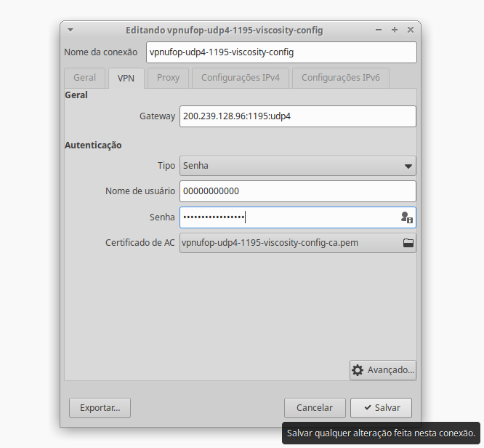Switch to Configurações IPv6 tab
Image resolution: width=484 pixels, height=448 pixels.
click(x=340, y=78)
